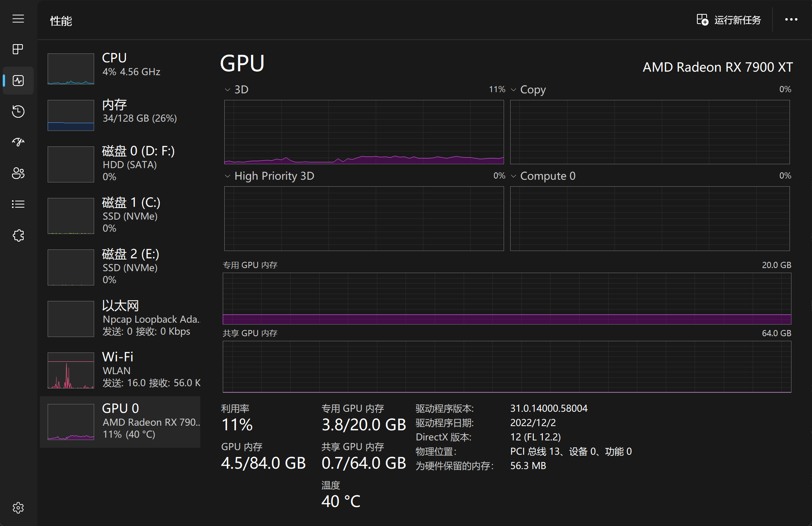812x526 pixels.
Task: Click the AMD Radeon RX 7900 XT title
Action: (x=718, y=67)
